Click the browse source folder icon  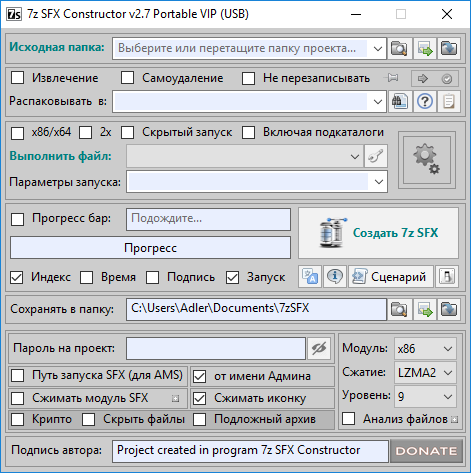[x=399, y=48]
